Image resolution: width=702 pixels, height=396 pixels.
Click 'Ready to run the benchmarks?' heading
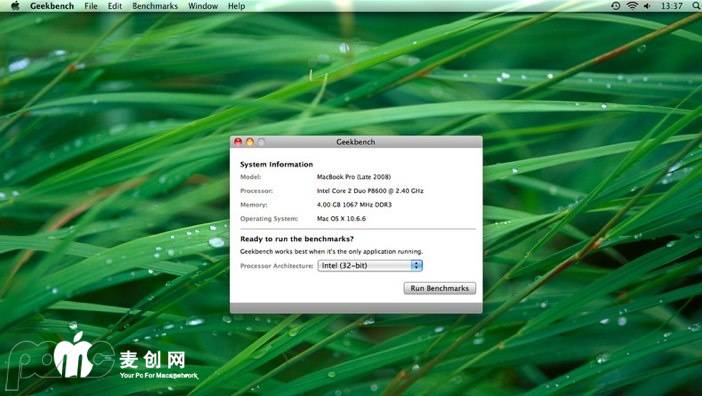click(x=297, y=239)
